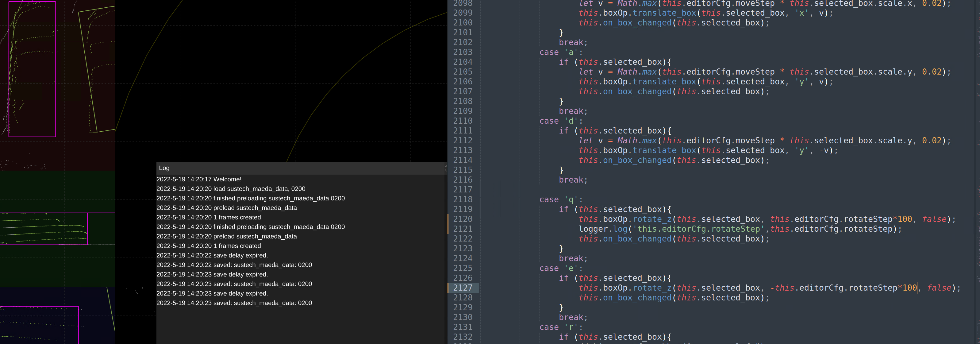Click the last 'saved: sustech_maeda_data: 0200' log entry
Viewport: 980px width, 344px height.
[234, 303]
